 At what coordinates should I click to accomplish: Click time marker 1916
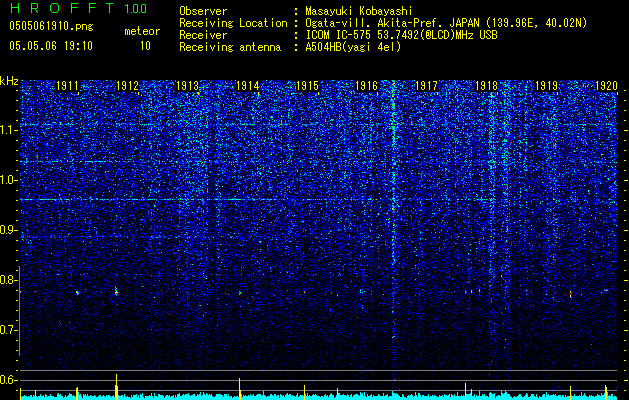(x=367, y=86)
